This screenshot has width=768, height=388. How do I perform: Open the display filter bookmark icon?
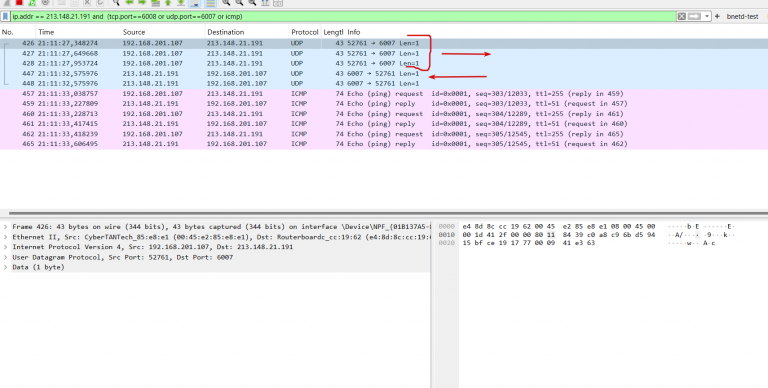pyautogui.click(x=5, y=16)
